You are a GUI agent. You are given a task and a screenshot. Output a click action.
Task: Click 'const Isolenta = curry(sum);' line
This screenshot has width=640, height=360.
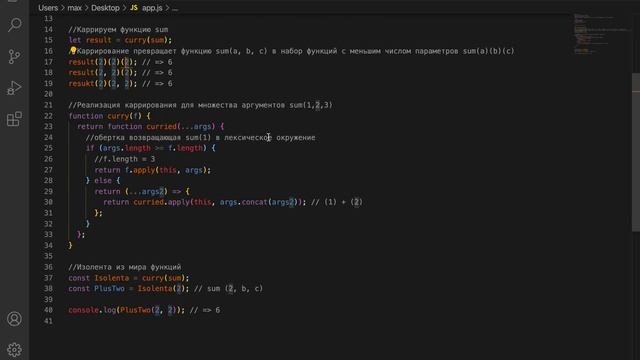click(x=129, y=278)
